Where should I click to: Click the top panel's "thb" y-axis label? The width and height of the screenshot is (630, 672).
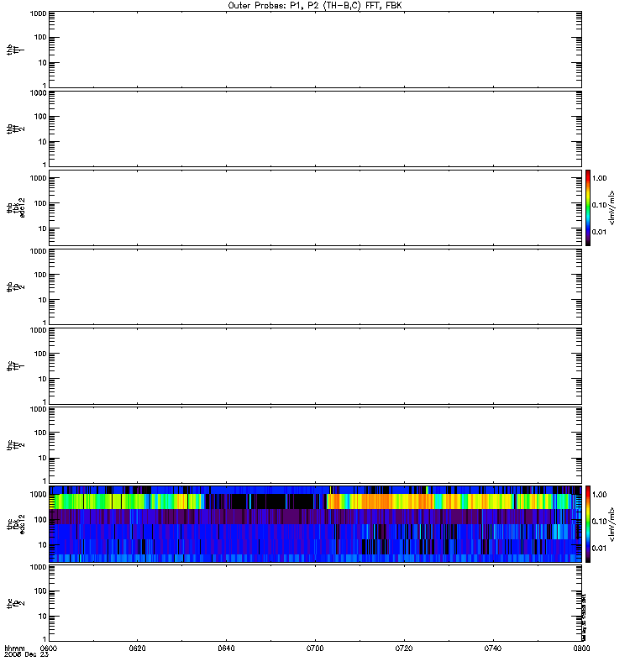9,50
